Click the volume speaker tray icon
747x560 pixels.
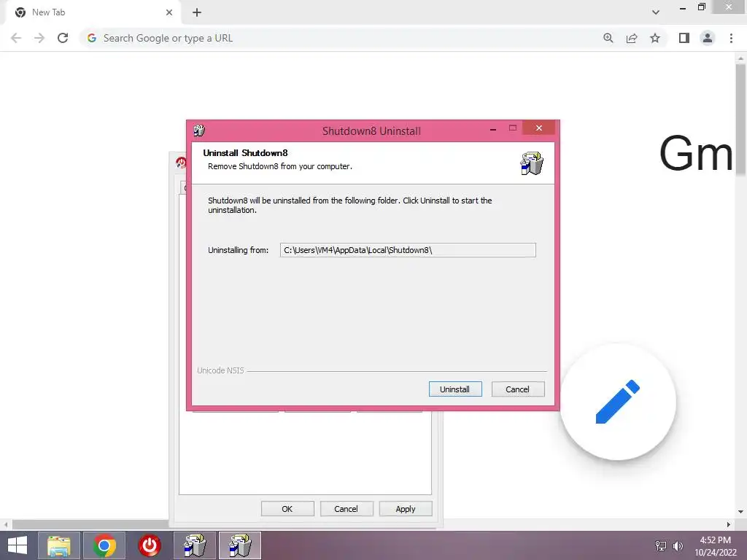click(x=678, y=545)
